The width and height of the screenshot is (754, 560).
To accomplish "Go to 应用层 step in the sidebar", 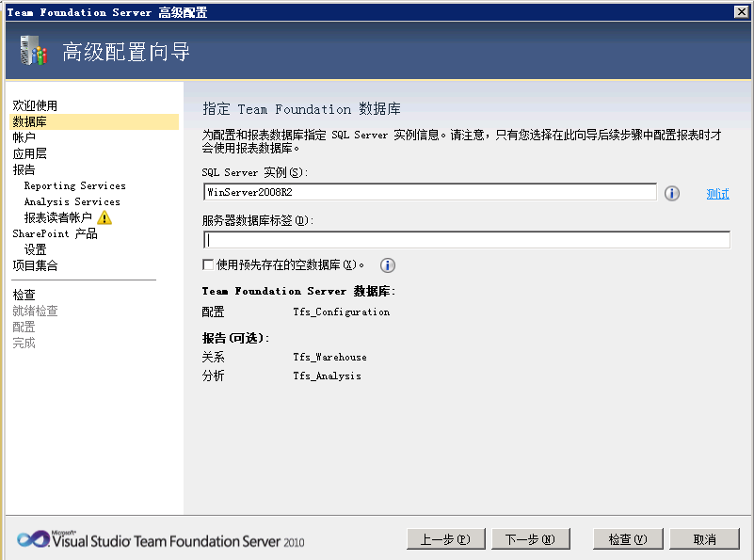I will pyautogui.click(x=29, y=153).
